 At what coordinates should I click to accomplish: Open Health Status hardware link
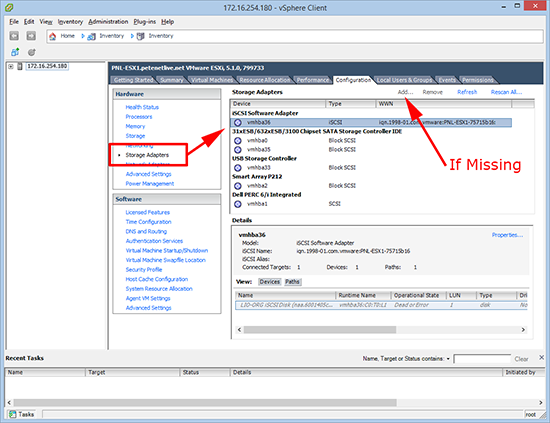[142, 107]
